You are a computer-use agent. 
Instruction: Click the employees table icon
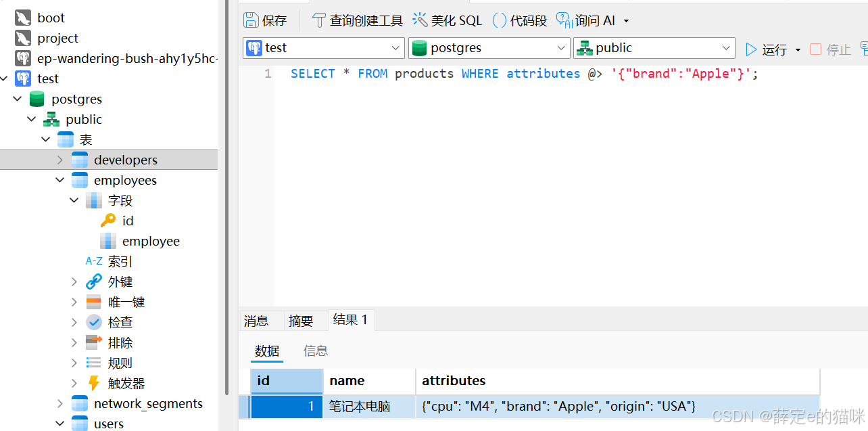pyautogui.click(x=80, y=181)
